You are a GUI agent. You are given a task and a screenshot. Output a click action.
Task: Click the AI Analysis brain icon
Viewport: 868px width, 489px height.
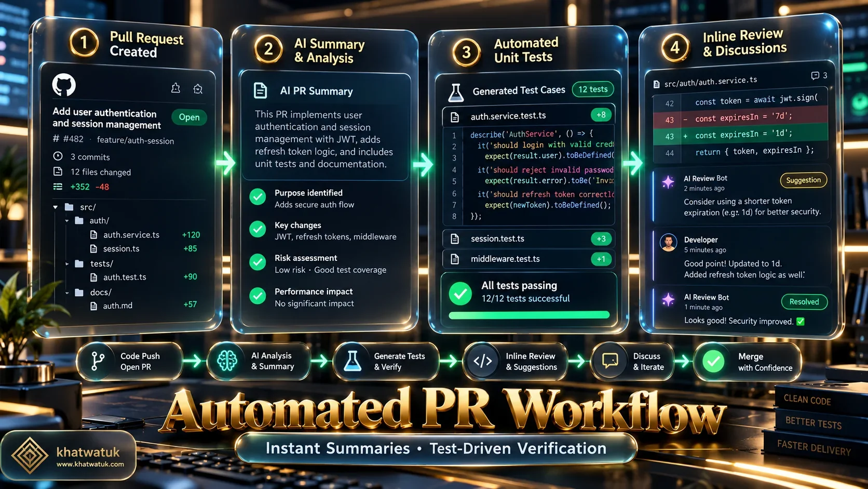coord(227,360)
